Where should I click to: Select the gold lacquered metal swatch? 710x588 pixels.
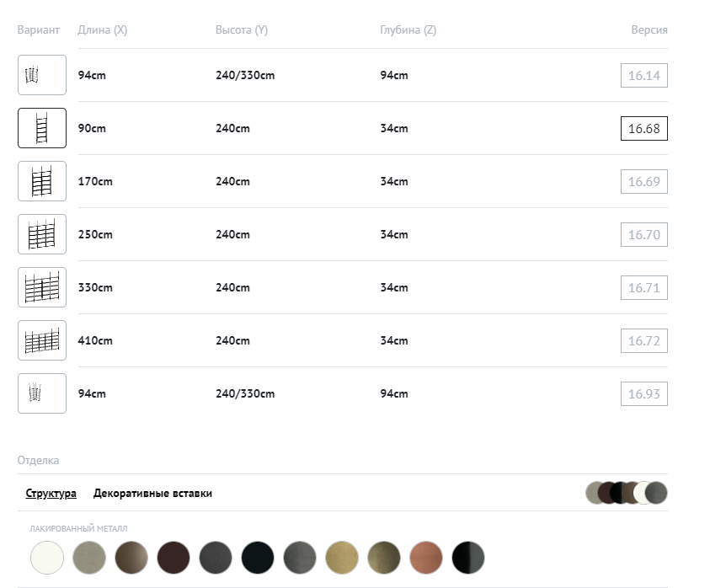pos(342,558)
